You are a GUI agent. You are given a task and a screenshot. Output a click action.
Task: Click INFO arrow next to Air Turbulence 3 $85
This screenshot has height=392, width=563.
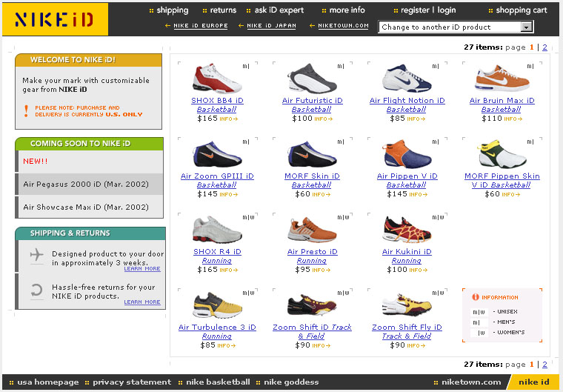tap(227, 345)
